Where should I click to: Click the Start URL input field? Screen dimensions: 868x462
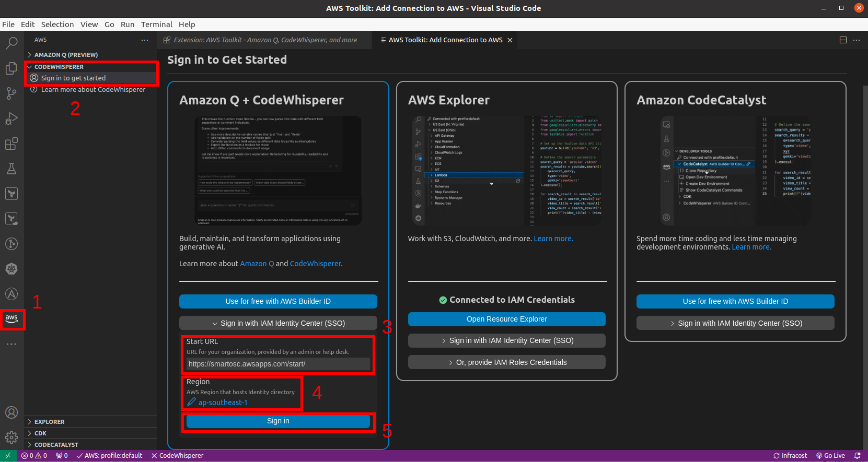(278, 364)
